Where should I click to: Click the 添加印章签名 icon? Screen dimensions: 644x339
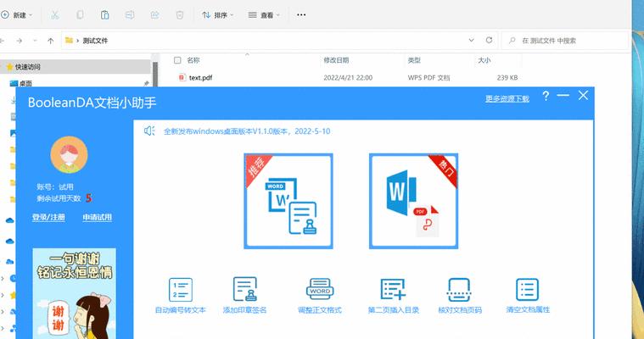[245, 289]
